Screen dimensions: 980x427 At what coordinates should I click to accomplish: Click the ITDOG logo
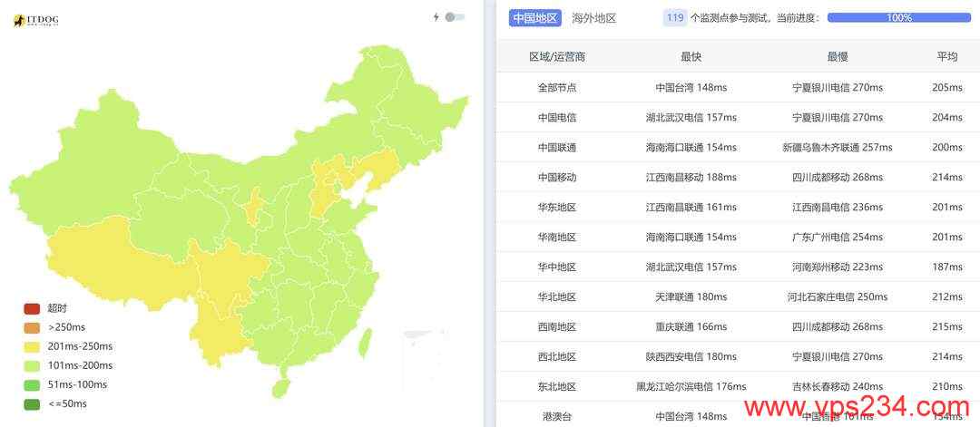35,21
